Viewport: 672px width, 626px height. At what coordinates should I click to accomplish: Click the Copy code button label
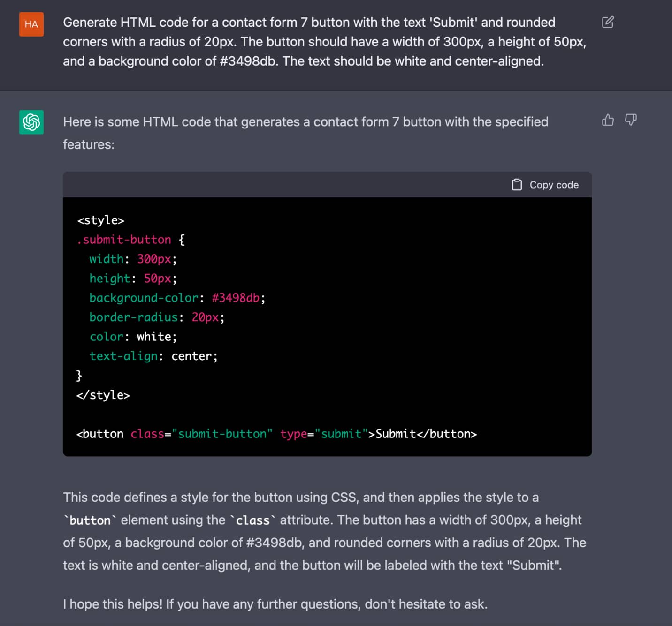pyautogui.click(x=554, y=185)
